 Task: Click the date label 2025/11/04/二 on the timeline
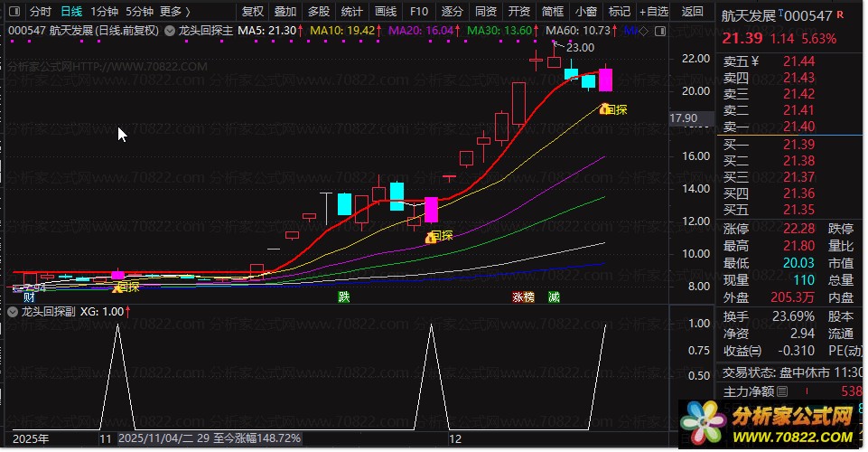156,438
